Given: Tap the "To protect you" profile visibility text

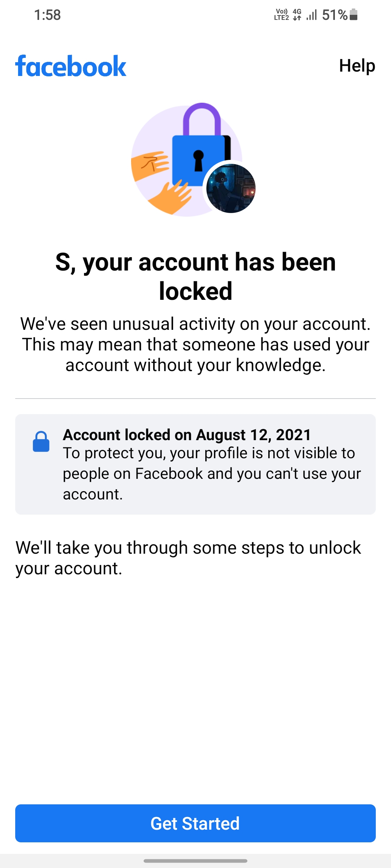Looking at the screenshot, I should (x=212, y=473).
